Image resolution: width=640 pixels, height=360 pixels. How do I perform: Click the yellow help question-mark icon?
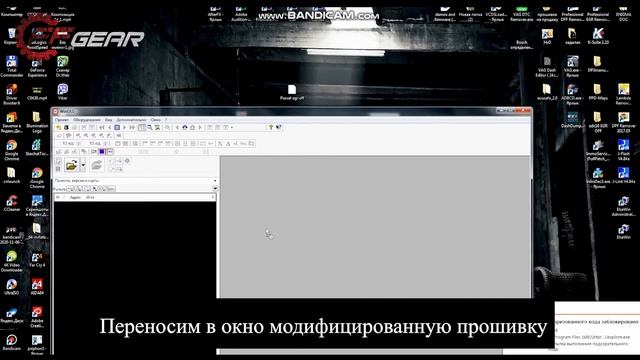(x=270, y=127)
